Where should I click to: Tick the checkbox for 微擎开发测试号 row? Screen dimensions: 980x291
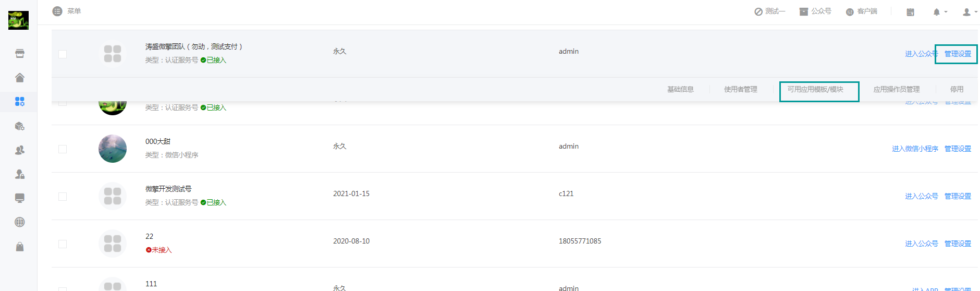pos(63,197)
